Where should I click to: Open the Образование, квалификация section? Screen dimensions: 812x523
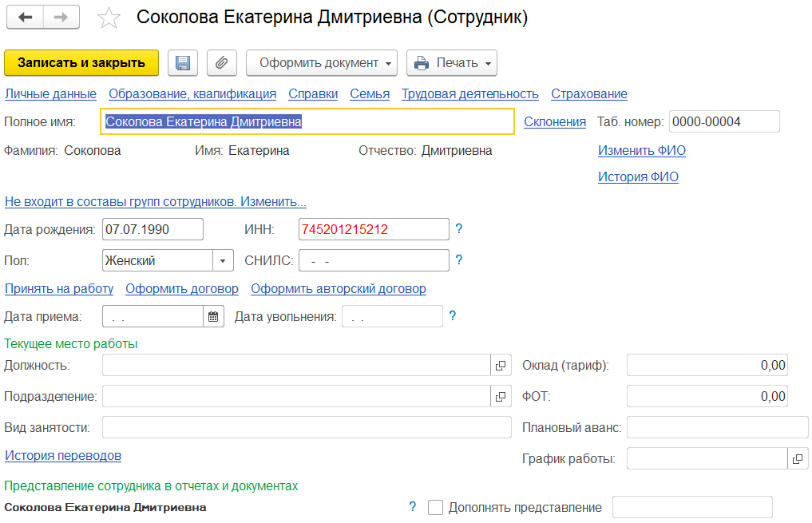coord(192,94)
